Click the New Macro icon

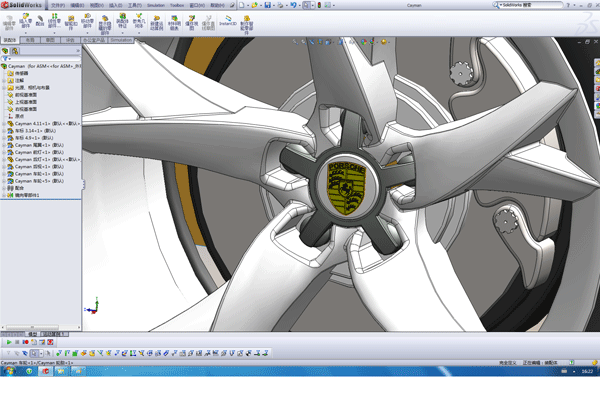[34, 342]
